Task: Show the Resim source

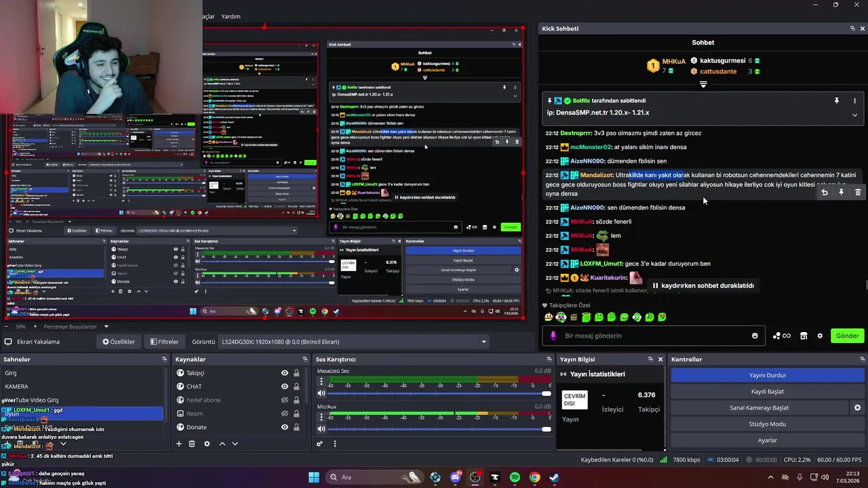Action: (x=285, y=413)
